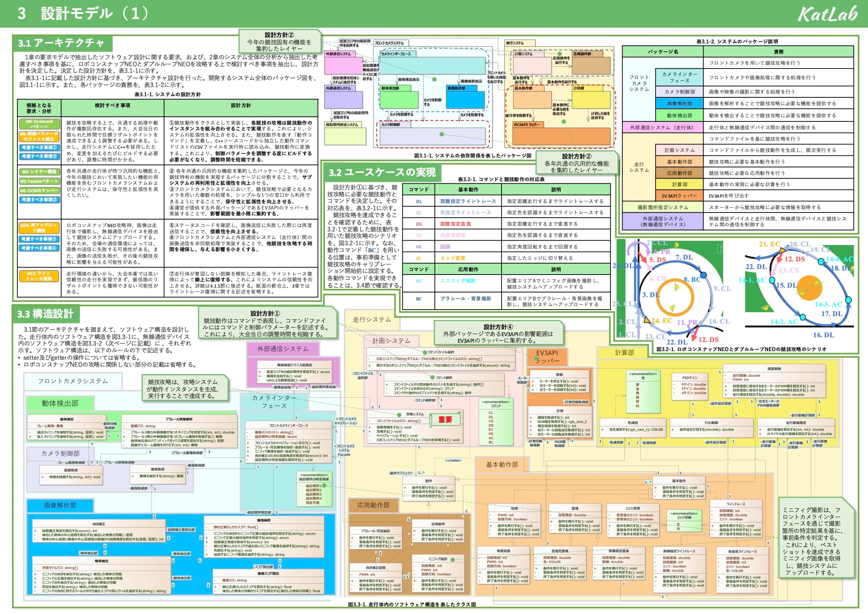Open the 3.3 構造設計 section header
This screenshot has height=614, width=868.
point(45,314)
